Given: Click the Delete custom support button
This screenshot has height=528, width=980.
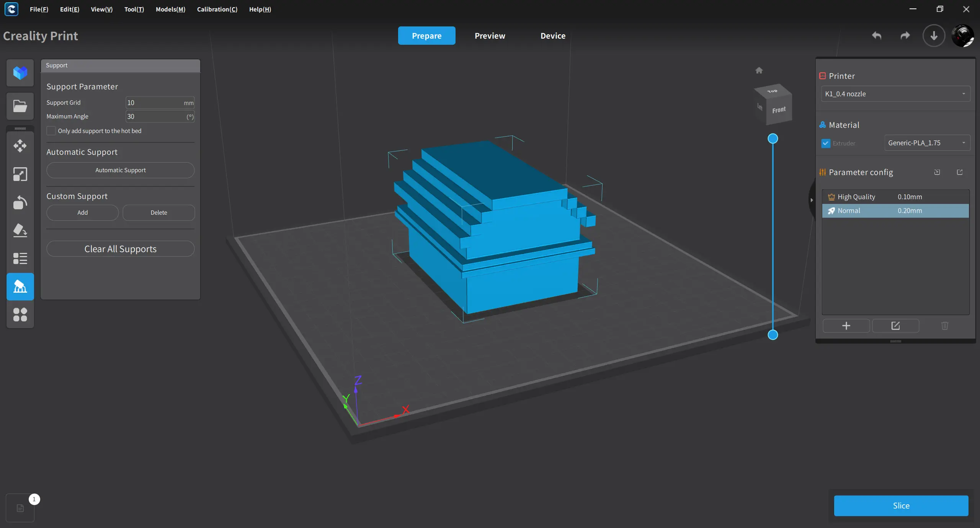Looking at the screenshot, I should tap(158, 213).
